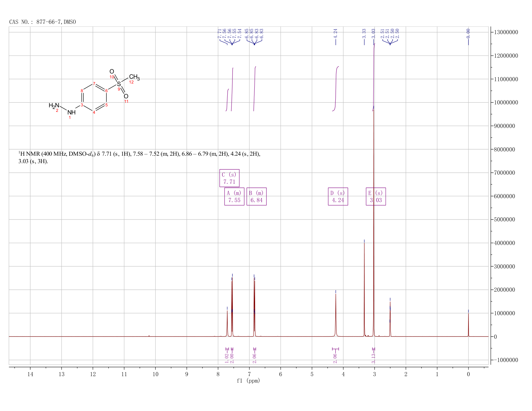Click the 13000000 intensity axis label
This screenshot has height=411, width=532.
tap(507, 32)
